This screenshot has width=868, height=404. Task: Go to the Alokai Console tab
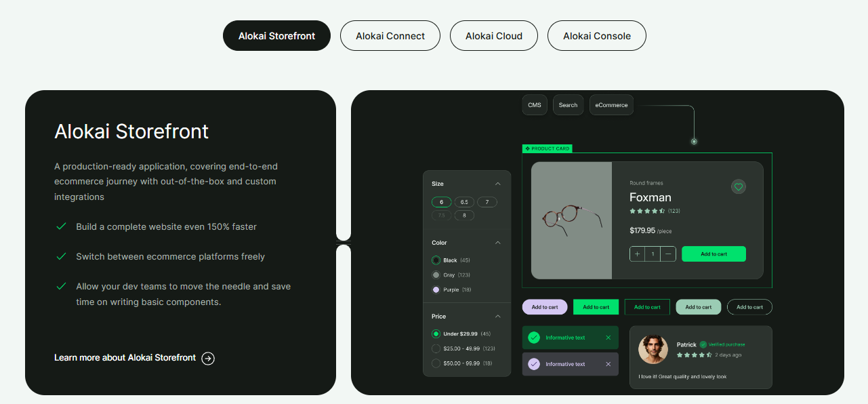597,36
